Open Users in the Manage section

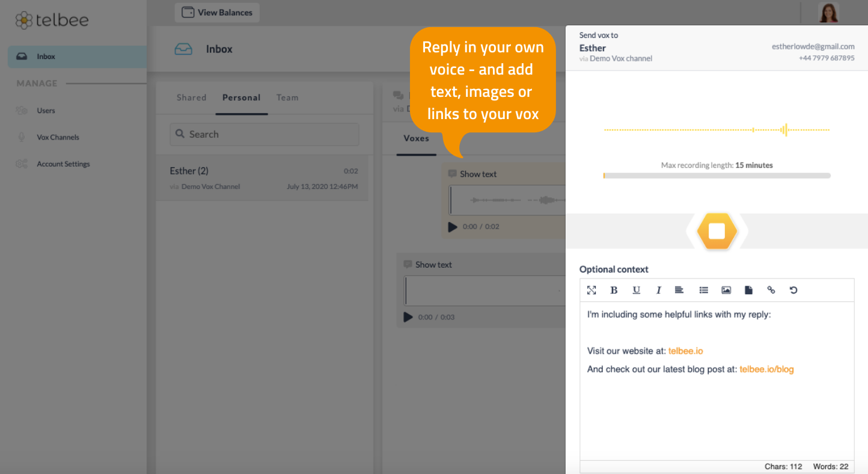[x=46, y=111]
